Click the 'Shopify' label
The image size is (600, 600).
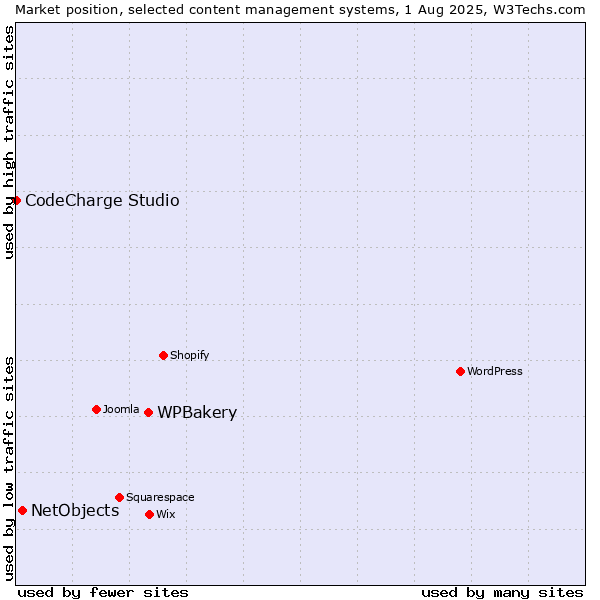tap(189, 355)
